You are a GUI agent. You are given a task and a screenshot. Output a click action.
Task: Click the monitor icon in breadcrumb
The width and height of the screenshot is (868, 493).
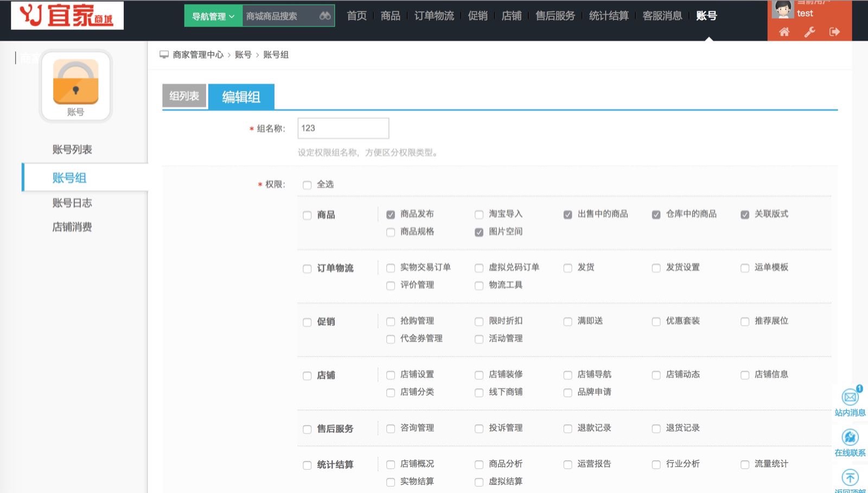tap(164, 54)
